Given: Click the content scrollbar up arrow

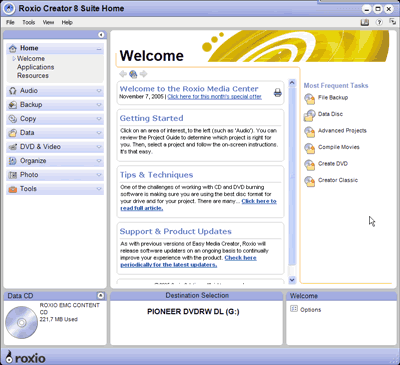Looking at the screenshot, I should [x=292, y=83].
